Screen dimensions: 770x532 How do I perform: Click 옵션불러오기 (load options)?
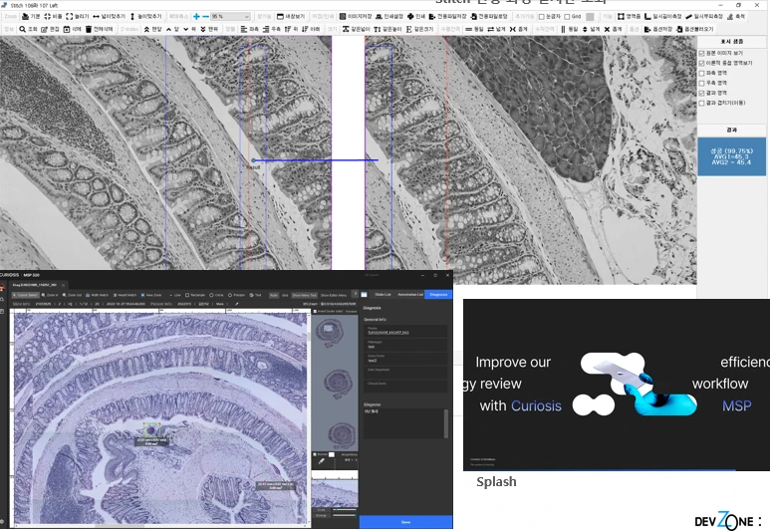pyautogui.click(x=694, y=29)
